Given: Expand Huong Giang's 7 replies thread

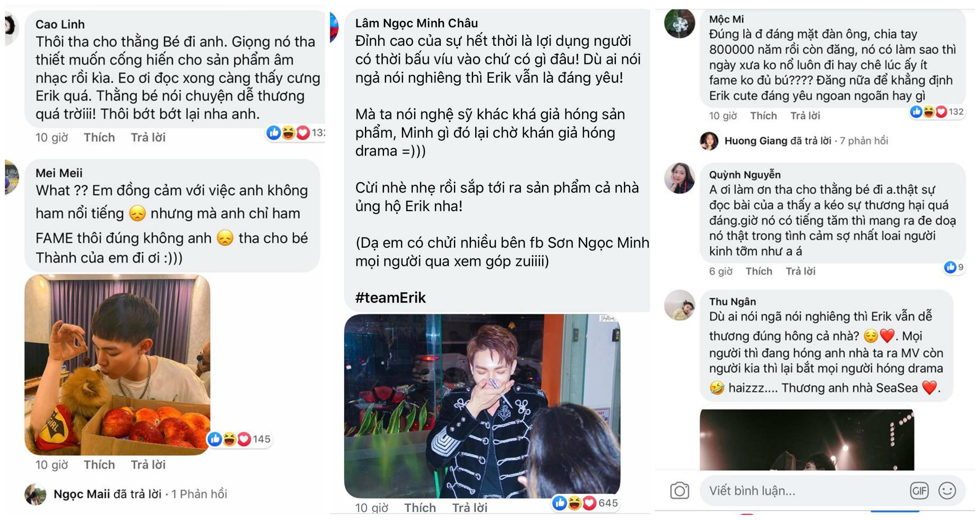Looking at the screenshot, I should [805, 141].
